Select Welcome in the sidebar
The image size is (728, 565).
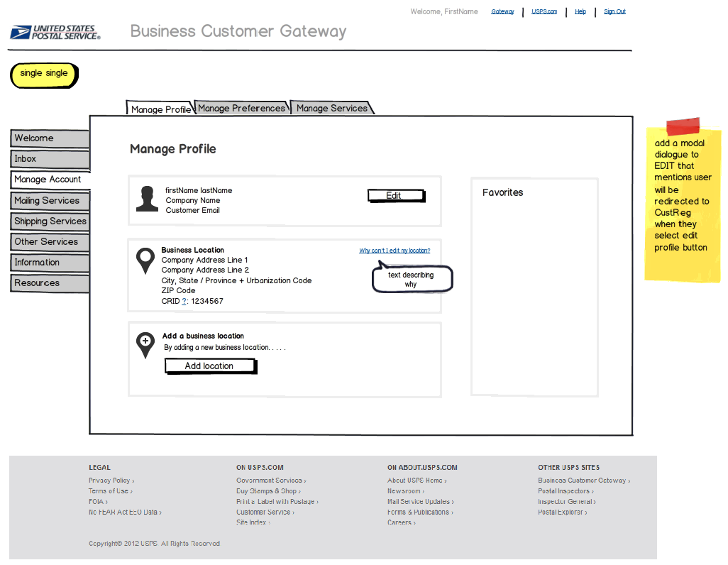point(50,138)
